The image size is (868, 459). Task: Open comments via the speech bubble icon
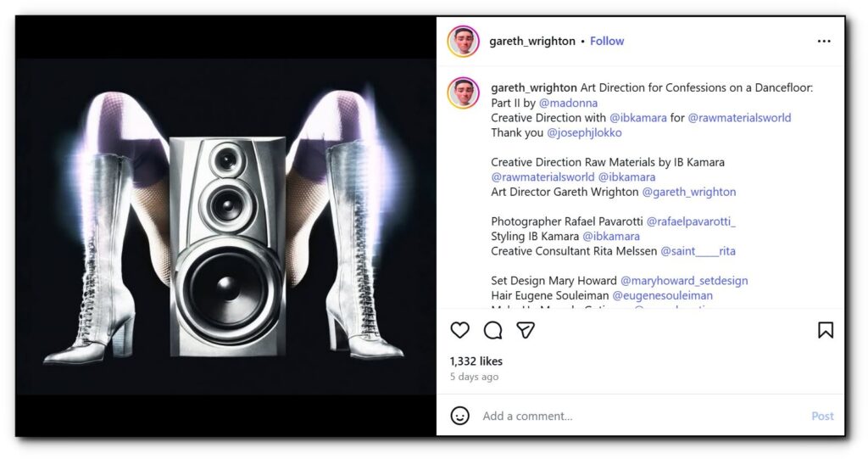492,330
